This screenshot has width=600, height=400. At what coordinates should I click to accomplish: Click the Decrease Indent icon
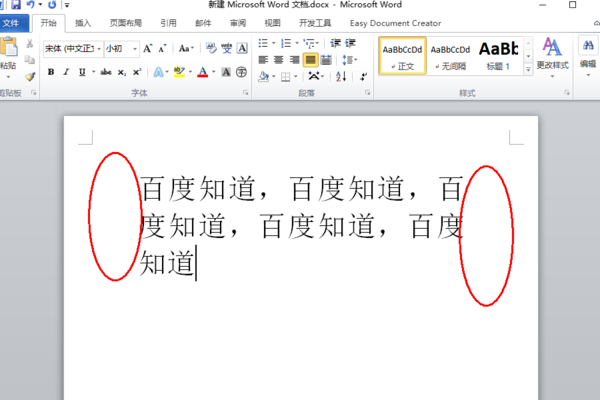(x=335, y=43)
